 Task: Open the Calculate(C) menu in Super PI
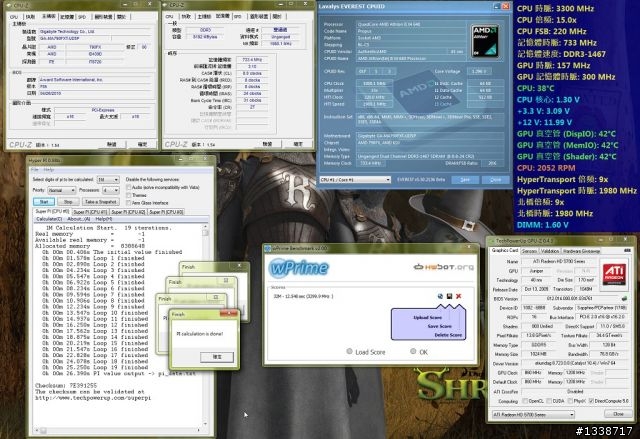[49, 219]
